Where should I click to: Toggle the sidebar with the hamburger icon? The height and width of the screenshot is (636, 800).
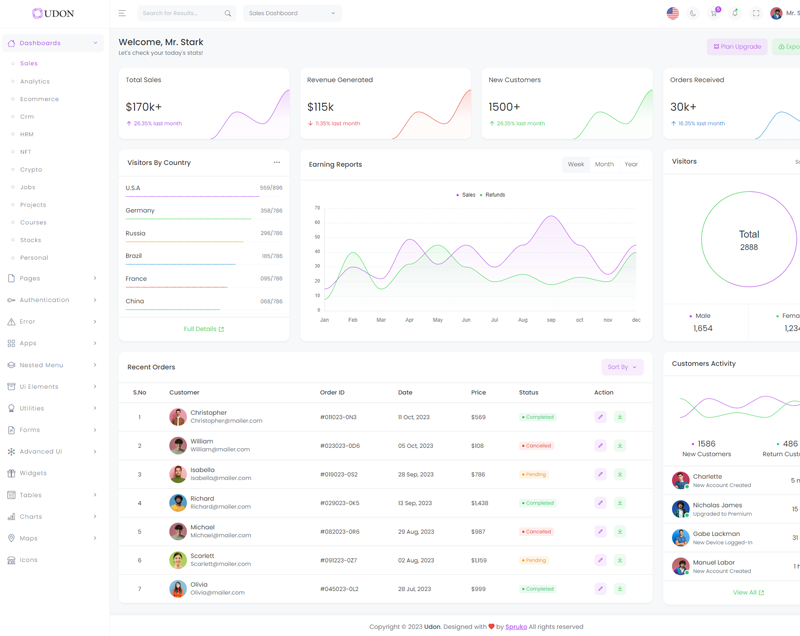[x=122, y=13]
